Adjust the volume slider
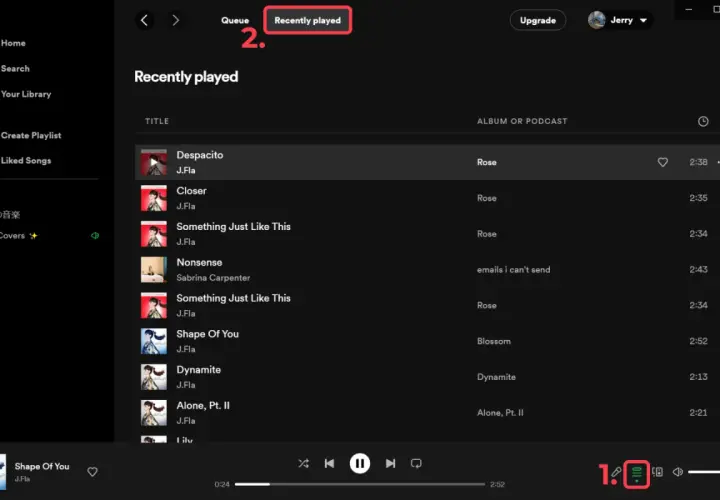720x500 pixels. tap(704, 472)
